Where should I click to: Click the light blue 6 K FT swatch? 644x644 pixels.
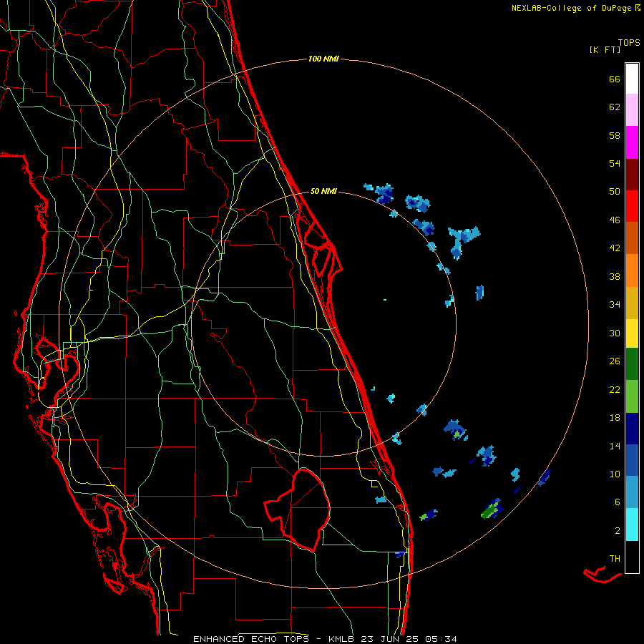(x=632, y=492)
